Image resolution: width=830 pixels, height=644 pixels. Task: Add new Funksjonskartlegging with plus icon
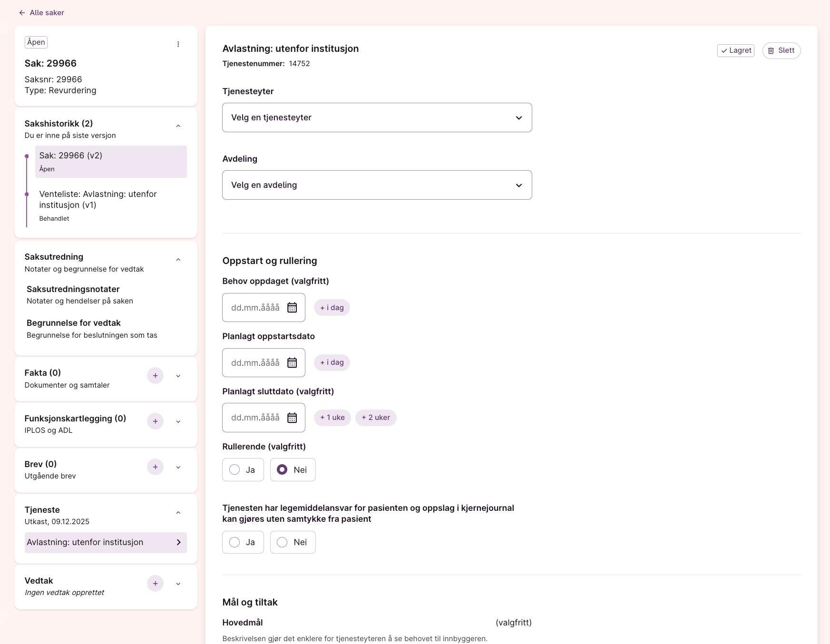tap(155, 421)
